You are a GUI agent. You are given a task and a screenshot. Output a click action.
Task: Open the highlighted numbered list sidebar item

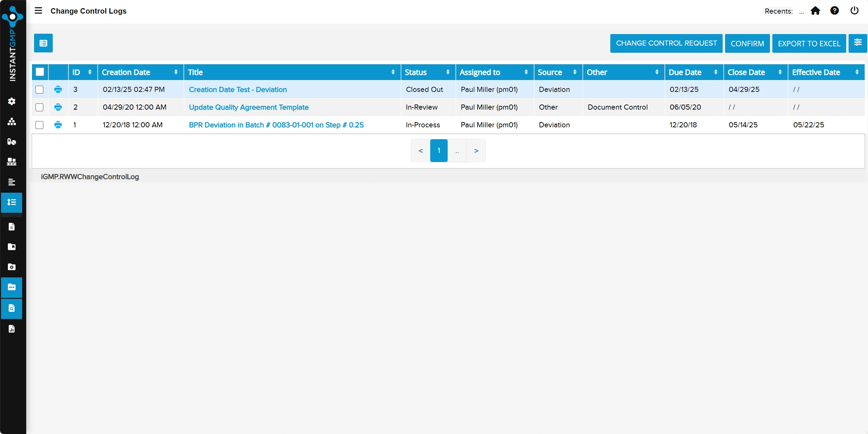coord(12,203)
